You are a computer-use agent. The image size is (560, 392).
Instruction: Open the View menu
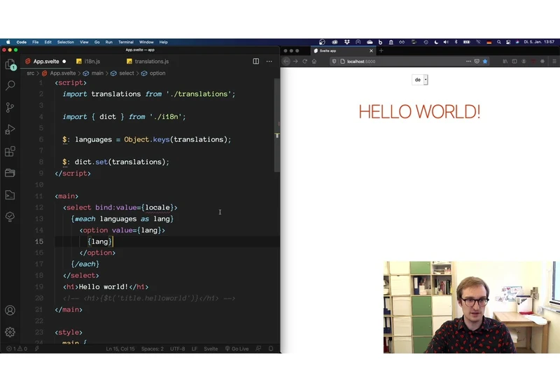click(x=84, y=42)
